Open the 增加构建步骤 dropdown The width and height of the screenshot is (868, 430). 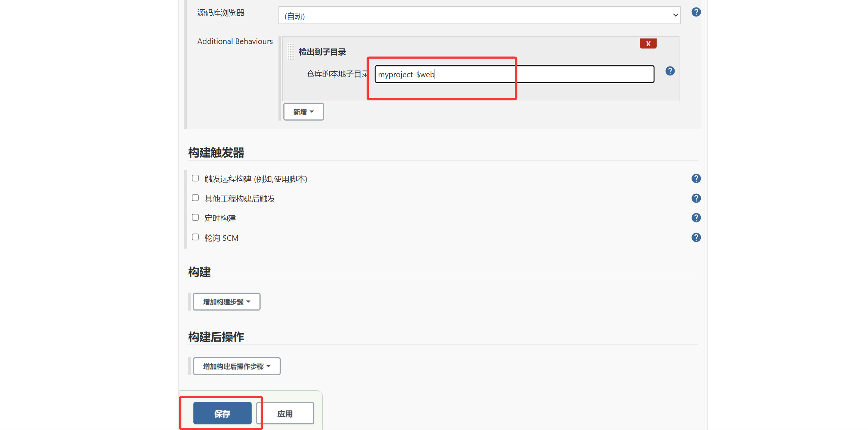pyautogui.click(x=227, y=302)
